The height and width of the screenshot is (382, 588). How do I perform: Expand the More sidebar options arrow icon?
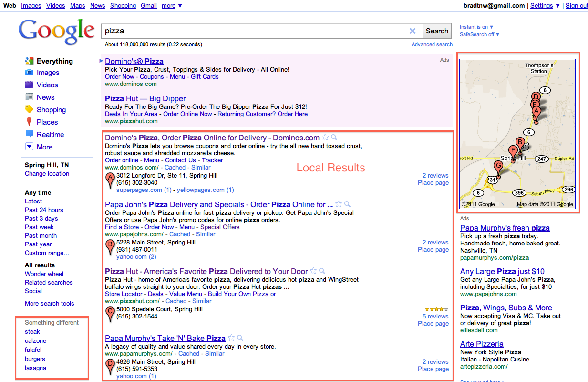click(x=29, y=147)
